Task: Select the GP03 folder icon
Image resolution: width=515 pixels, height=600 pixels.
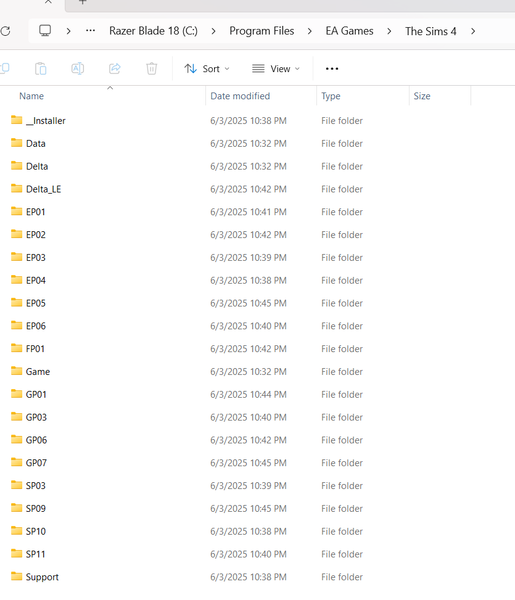Action: click(x=16, y=417)
